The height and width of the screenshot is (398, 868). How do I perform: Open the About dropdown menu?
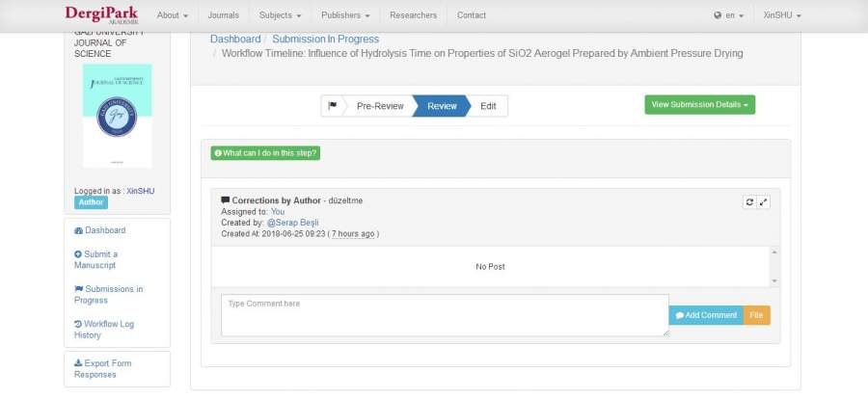(x=173, y=15)
